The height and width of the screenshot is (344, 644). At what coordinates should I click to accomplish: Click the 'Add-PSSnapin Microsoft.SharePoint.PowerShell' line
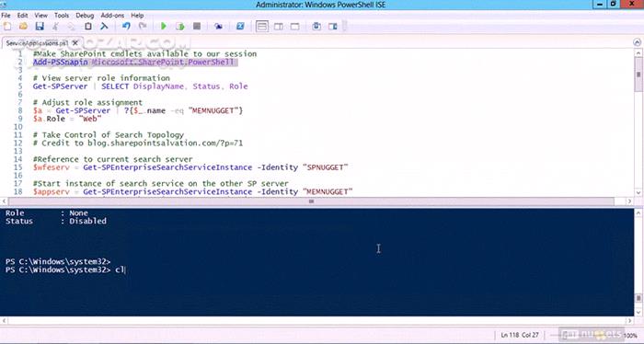133,62
